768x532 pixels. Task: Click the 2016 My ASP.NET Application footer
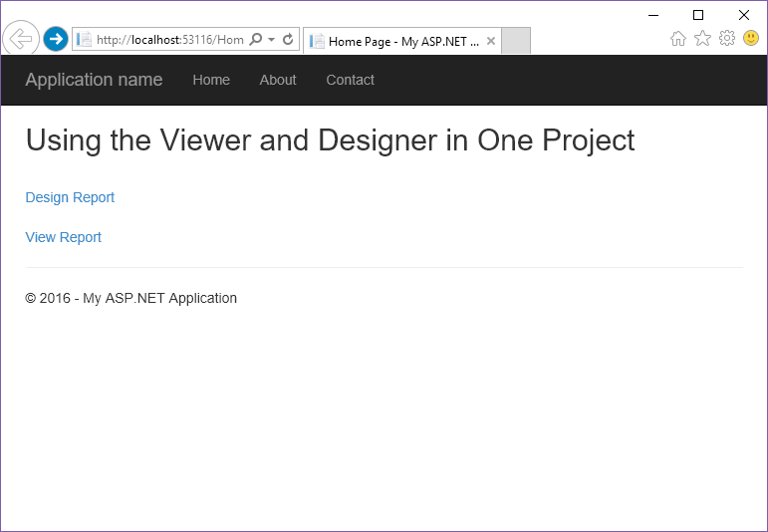click(x=130, y=298)
